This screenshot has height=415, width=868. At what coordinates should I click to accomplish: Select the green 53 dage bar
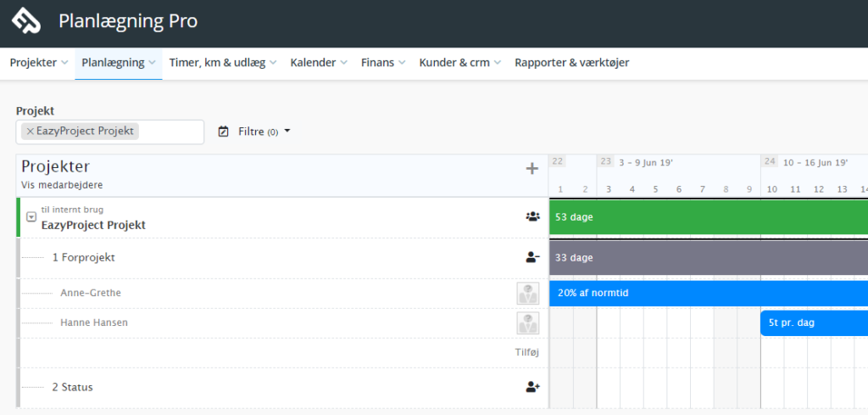click(709, 217)
